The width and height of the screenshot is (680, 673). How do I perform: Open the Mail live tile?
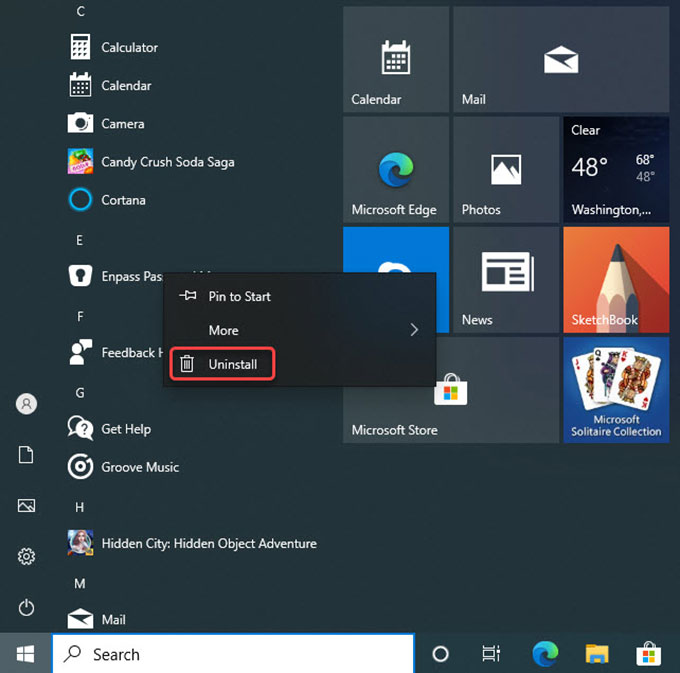click(561, 59)
